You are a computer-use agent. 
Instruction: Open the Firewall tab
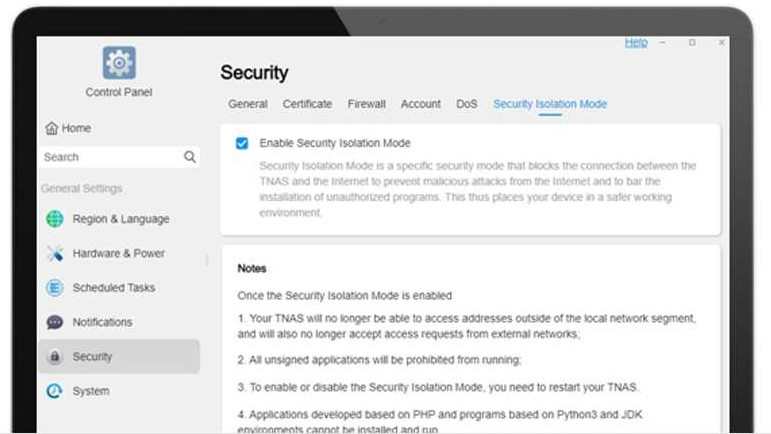click(367, 104)
